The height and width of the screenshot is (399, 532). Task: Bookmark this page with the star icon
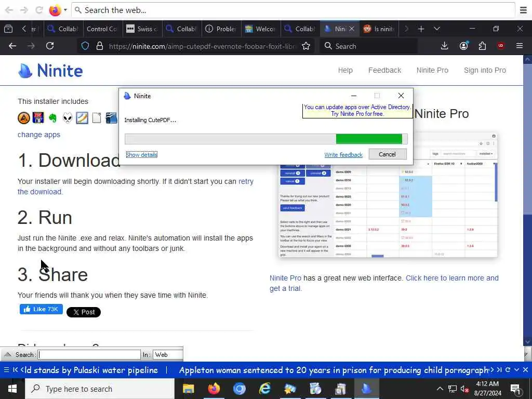click(305, 46)
